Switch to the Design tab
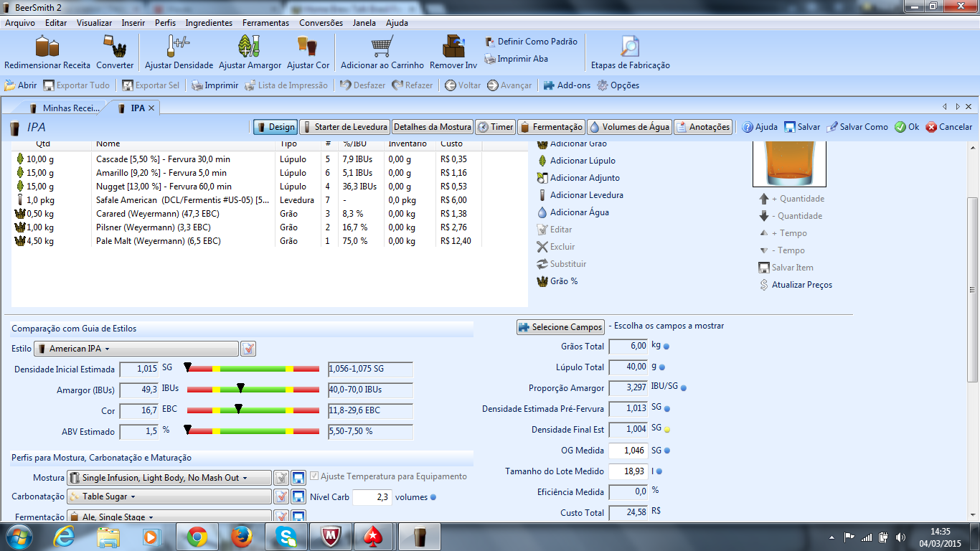Screen dimensions: 980x551 (x=275, y=127)
